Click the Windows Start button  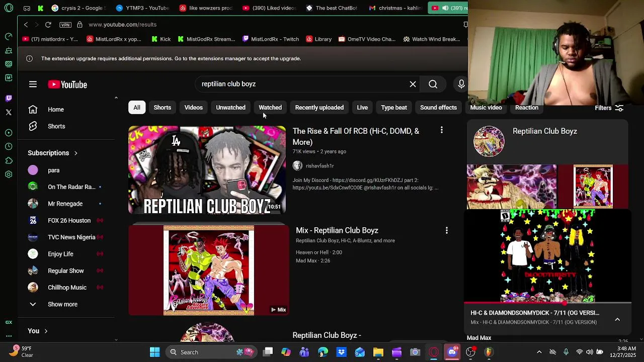tap(154, 352)
